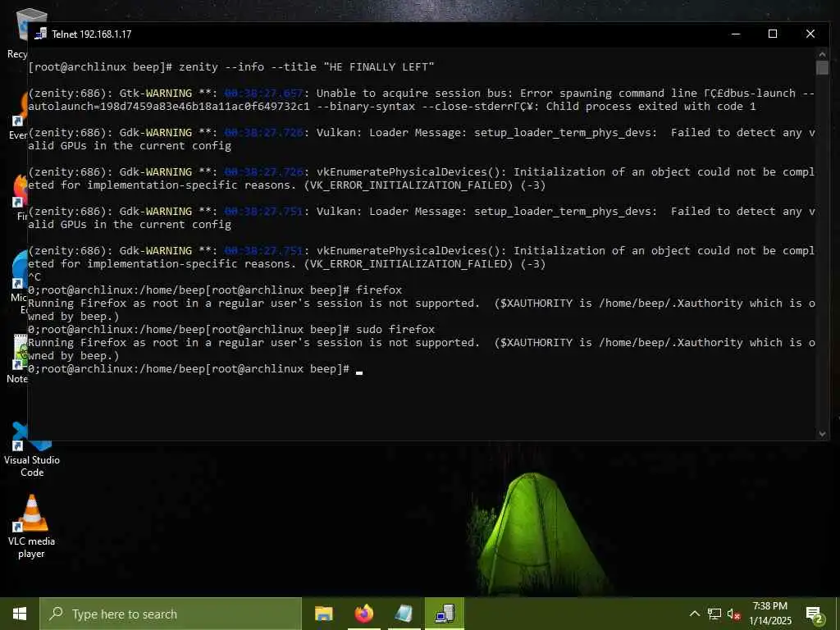Viewport: 840px width, 630px height.
Task: Click the muted volume tray icon
Action: pos(733,614)
